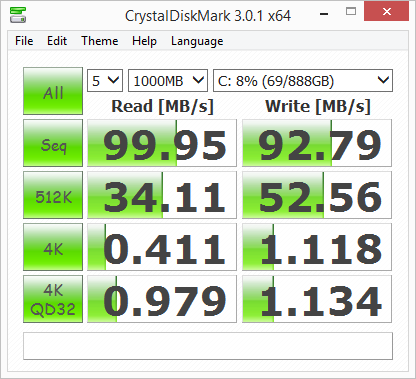This screenshot has height=379, width=416.
Task: Click the CrystalDiskMark app icon in title bar
Action: coord(18,15)
